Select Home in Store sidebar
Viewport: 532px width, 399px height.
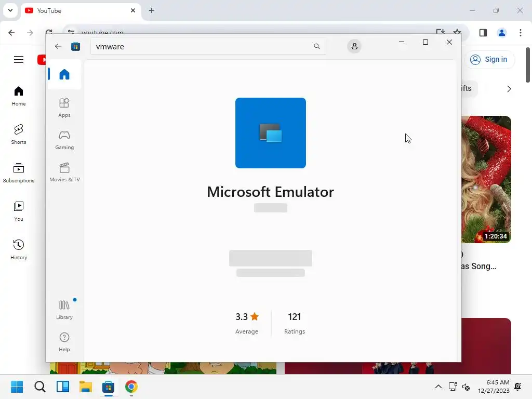point(64,74)
